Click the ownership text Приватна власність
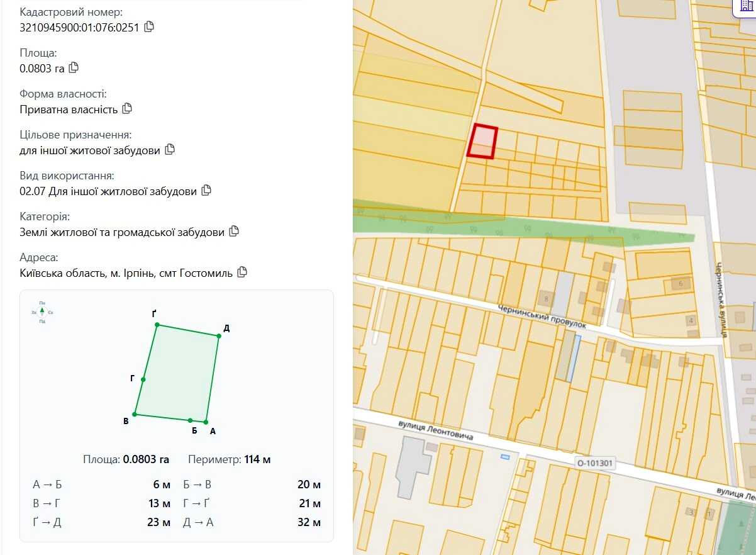756x555 pixels. point(69,109)
